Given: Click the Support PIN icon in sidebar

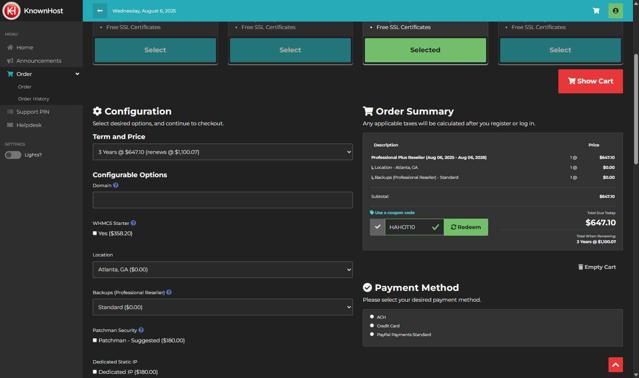Looking at the screenshot, I should click(10, 112).
